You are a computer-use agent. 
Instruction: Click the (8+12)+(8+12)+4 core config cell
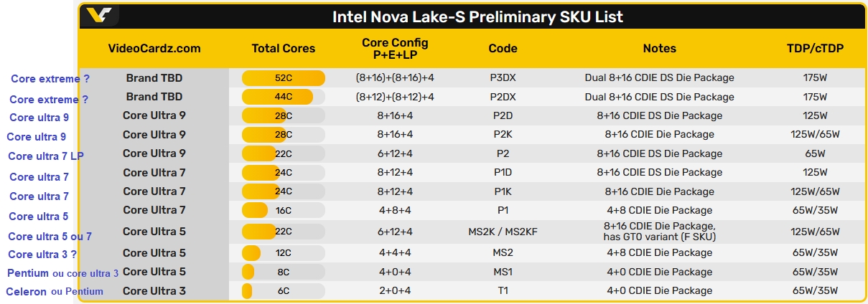[x=395, y=97]
